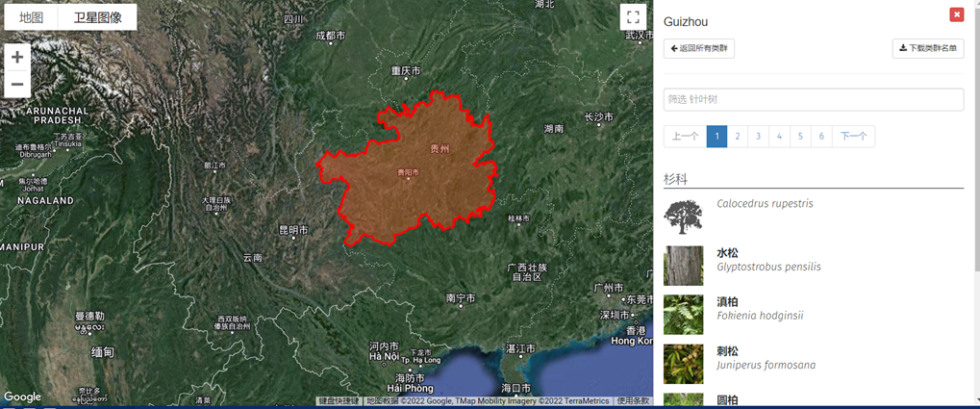980x409 pixels.
Task: Click 贵阳市 city label on map
Action: (408, 172)
